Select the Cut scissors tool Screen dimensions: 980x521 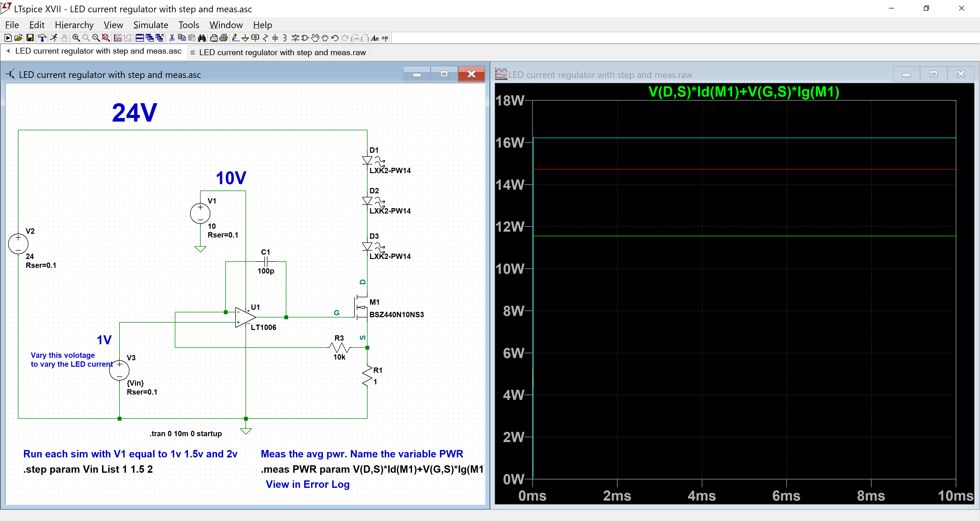(x=172, y=38)
